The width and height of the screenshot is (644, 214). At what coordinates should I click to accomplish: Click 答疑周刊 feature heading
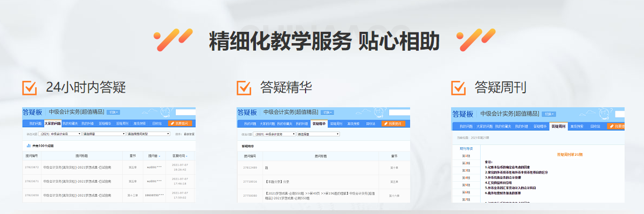tap(500, 87)
